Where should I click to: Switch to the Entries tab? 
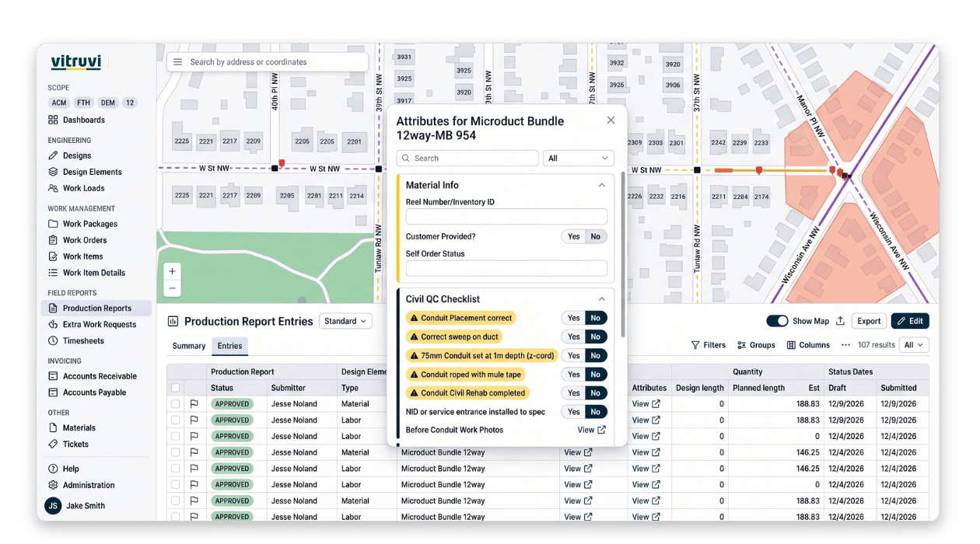point(229,346)
